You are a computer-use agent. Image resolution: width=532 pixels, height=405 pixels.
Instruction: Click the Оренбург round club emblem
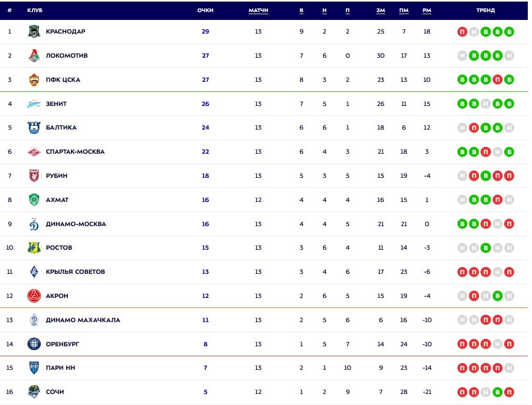(x=34, y=344)
